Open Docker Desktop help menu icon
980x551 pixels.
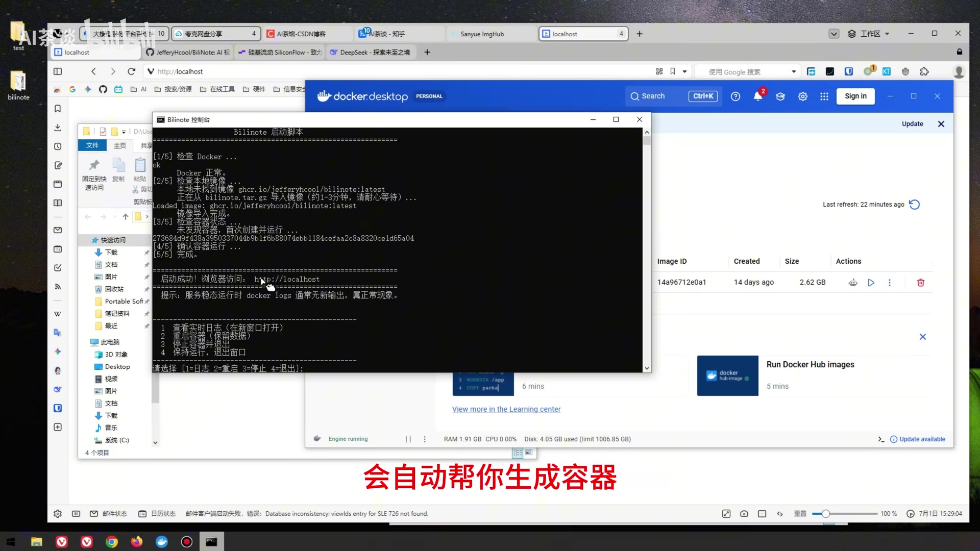735,96
